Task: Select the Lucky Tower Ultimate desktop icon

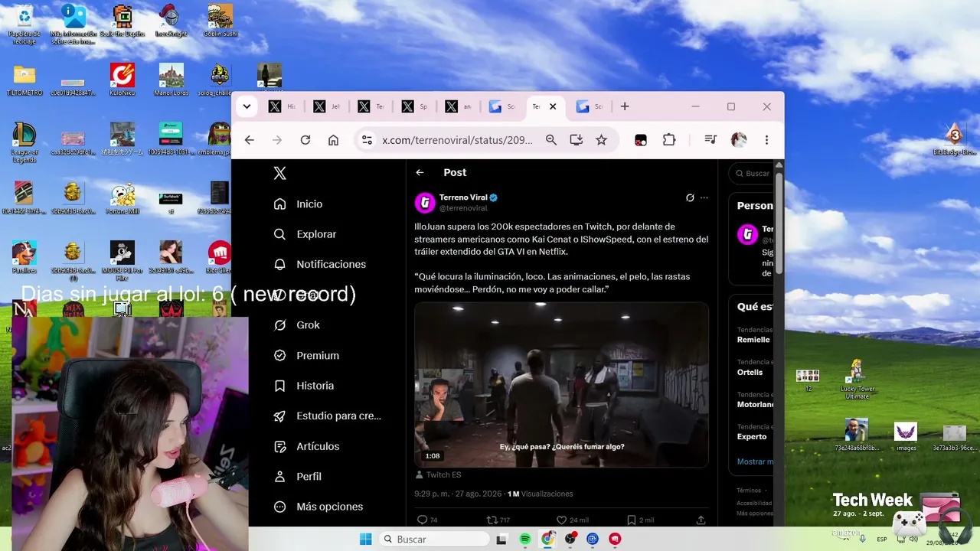Action: [857, 379]
